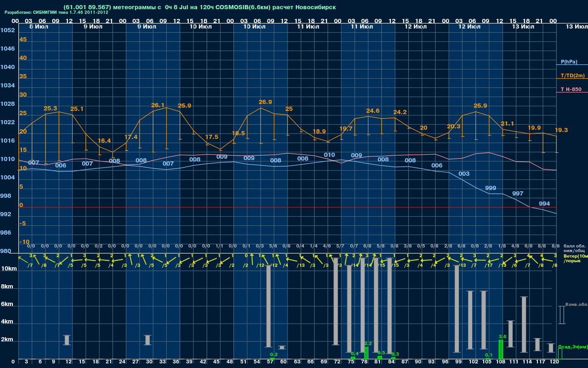Image resolution: width=588 pixels, height=368 pixels.
Task: Click the 24.6 temperature label
Action: pyautogui.click(x=373, y=111)
